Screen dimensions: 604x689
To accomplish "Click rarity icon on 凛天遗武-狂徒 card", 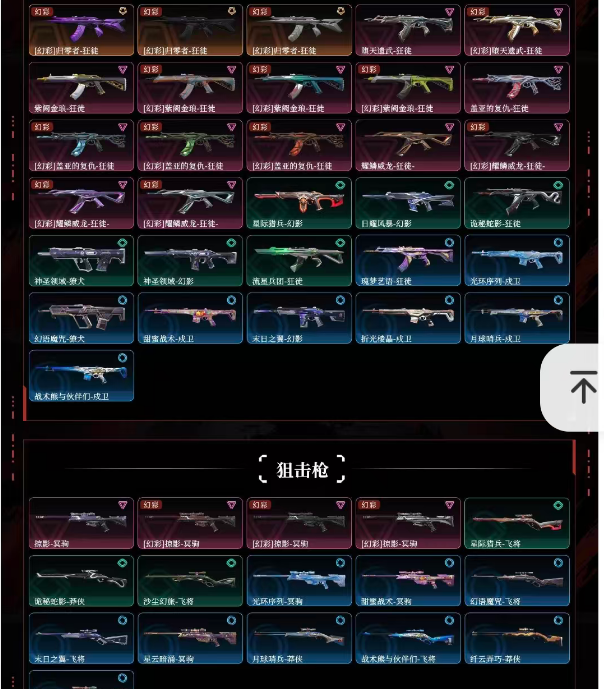I will click(x=449, y=12).
